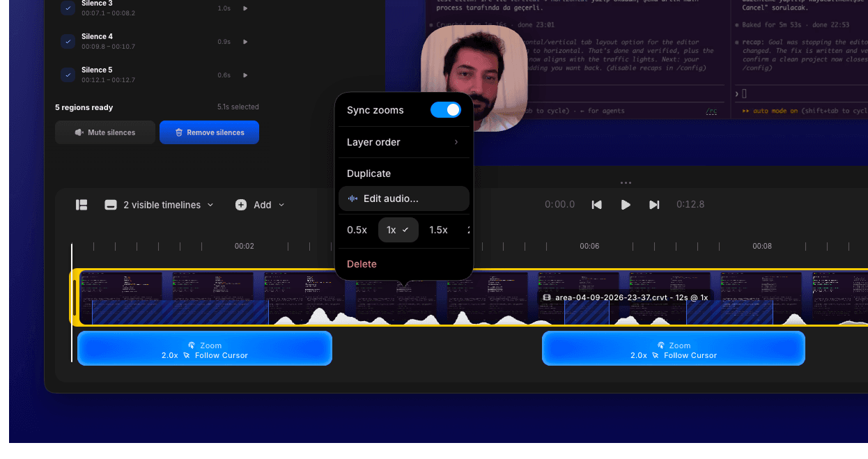This screenshot has width=868, height=459.
Task: Click the zoom icon in the second Zoom block
Action: click(660, 345)
